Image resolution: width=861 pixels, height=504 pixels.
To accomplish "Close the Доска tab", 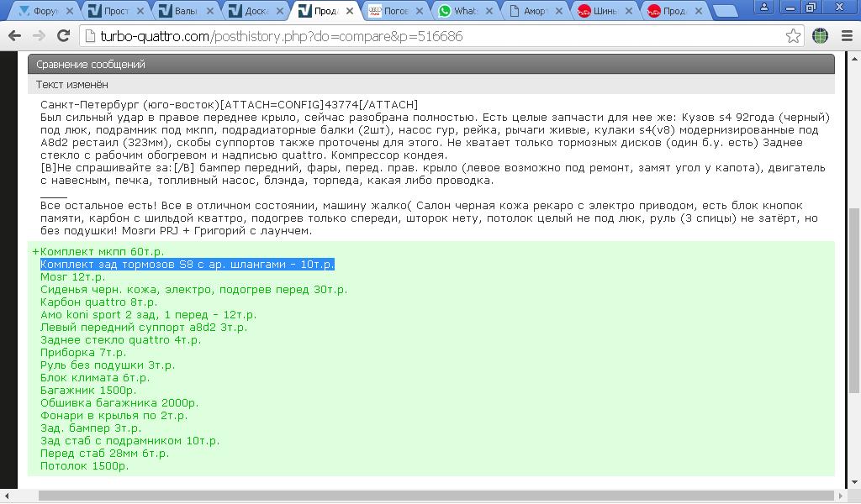I will (x=279, y=12).
